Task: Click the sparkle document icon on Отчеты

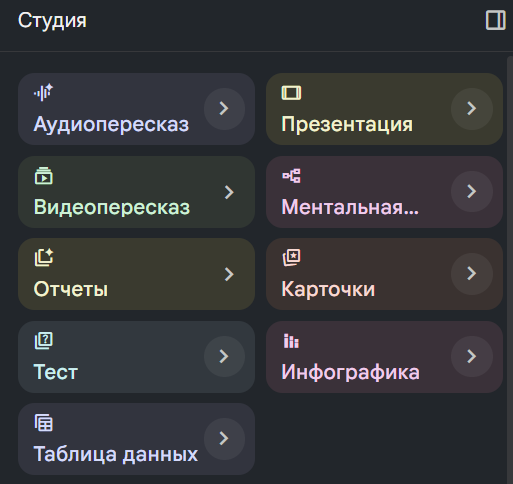Action: click(44, 257)
